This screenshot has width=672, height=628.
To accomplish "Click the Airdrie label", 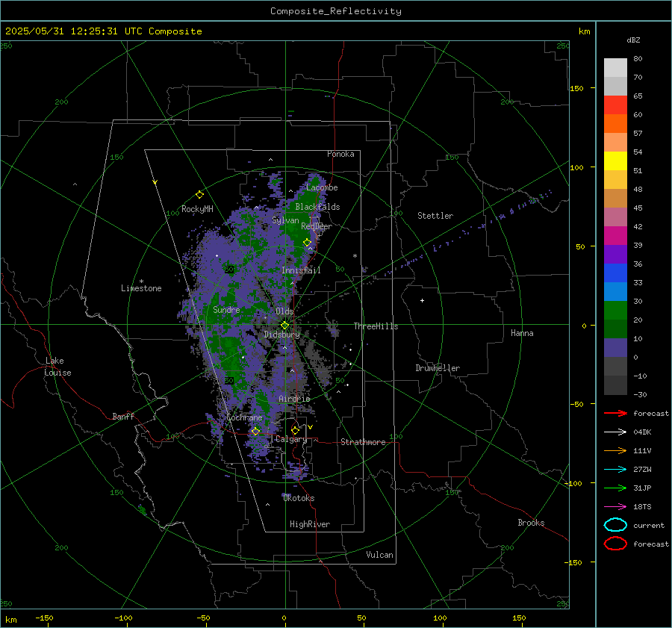I will [294, 399].
